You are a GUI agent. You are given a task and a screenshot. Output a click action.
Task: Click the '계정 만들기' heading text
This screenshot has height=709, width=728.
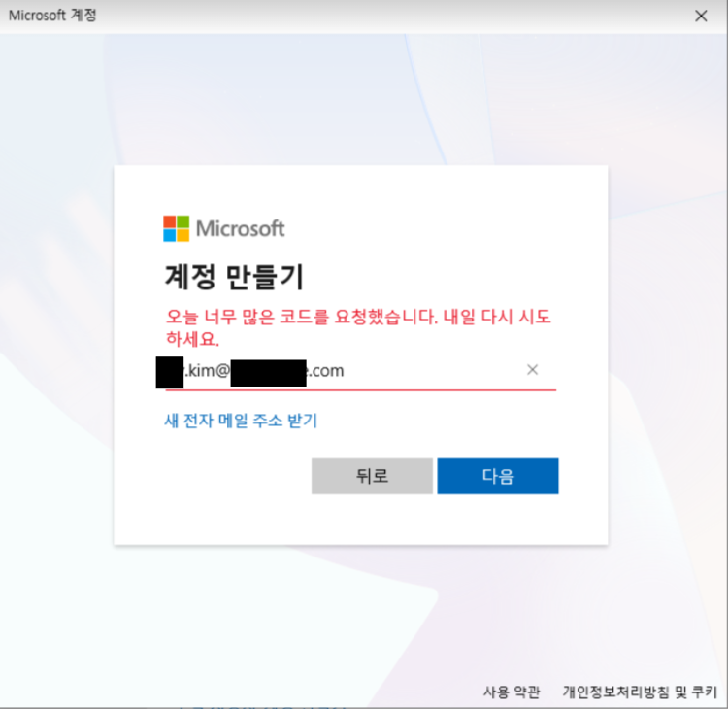(x=234, y=278)
